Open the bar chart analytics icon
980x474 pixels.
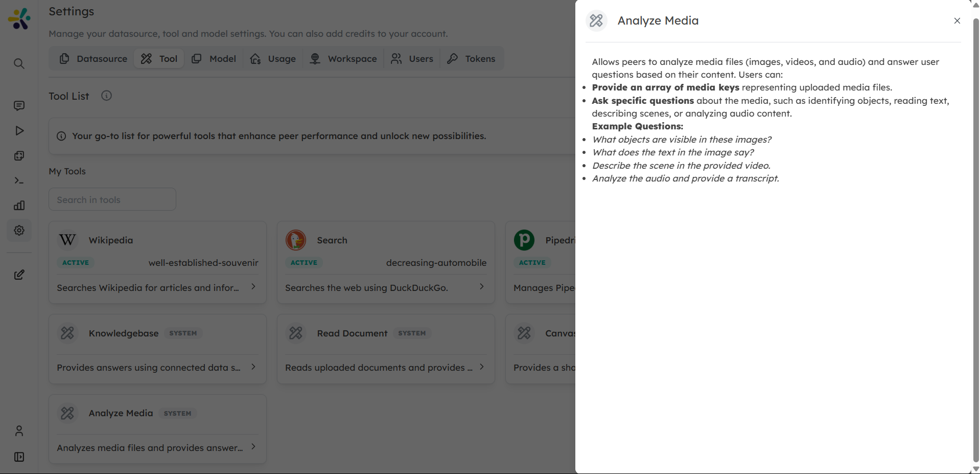(19, 206)
